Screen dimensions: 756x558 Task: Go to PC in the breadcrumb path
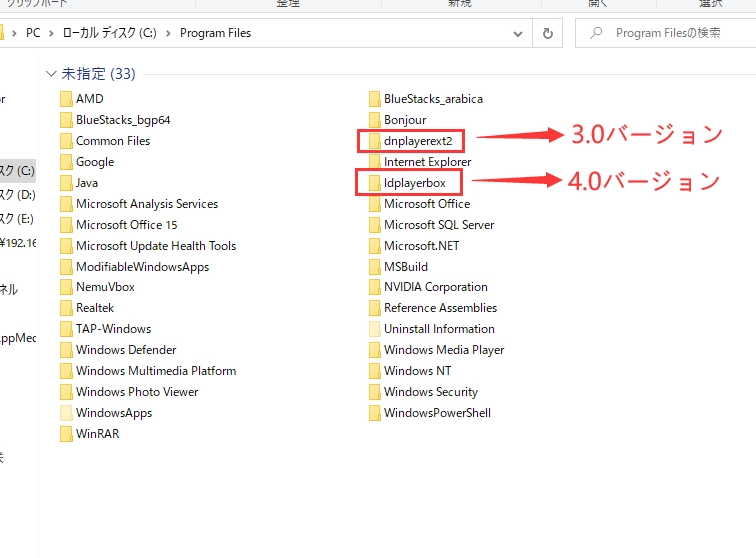[33, 33]
